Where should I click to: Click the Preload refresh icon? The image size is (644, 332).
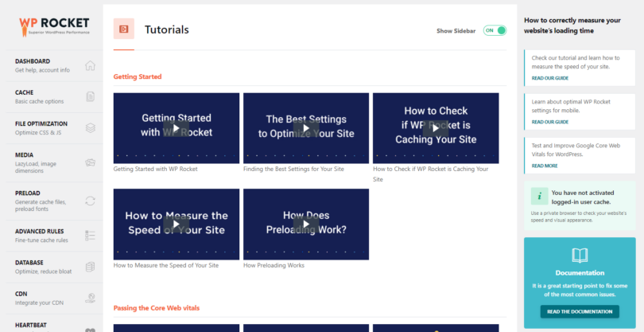point(90,201)
